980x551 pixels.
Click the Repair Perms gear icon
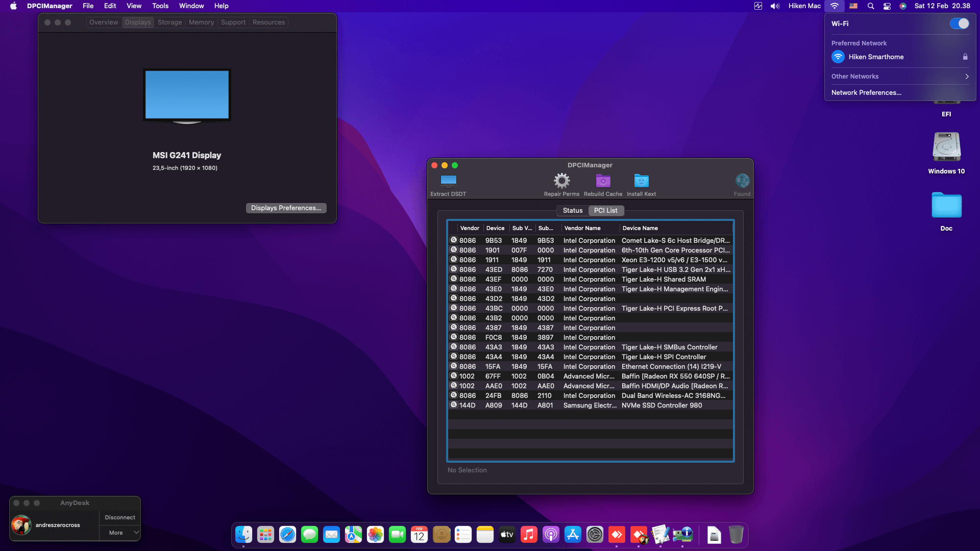click(561, 181)
